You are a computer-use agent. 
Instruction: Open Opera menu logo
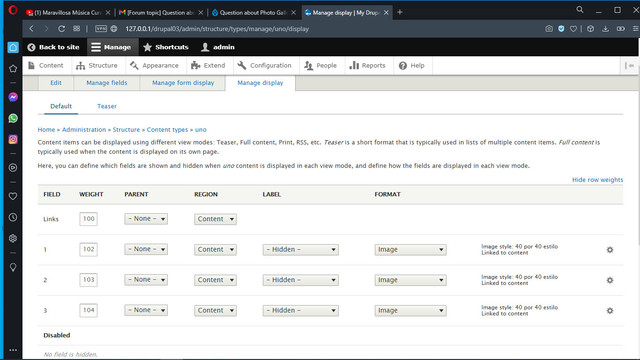13,10
